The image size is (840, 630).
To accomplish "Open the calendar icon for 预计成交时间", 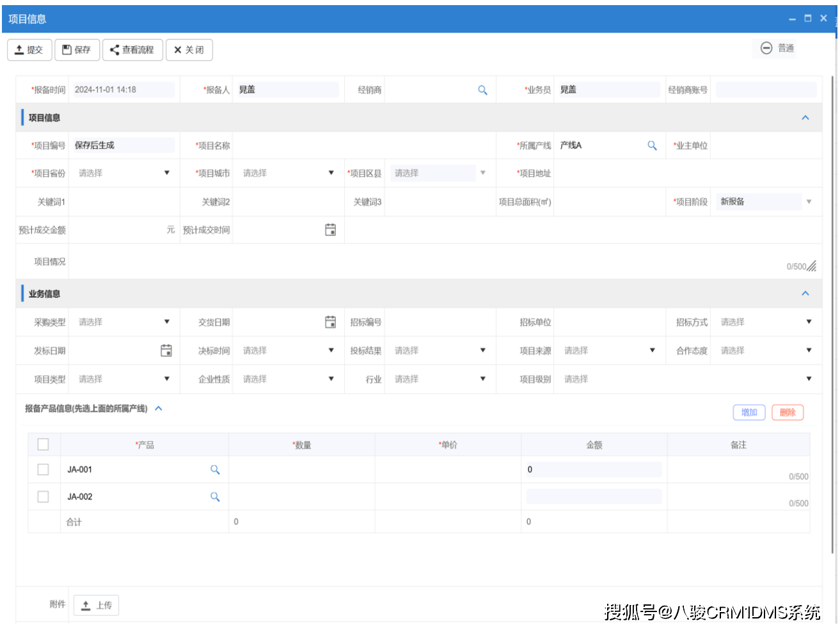I will (x=330, y=230).
